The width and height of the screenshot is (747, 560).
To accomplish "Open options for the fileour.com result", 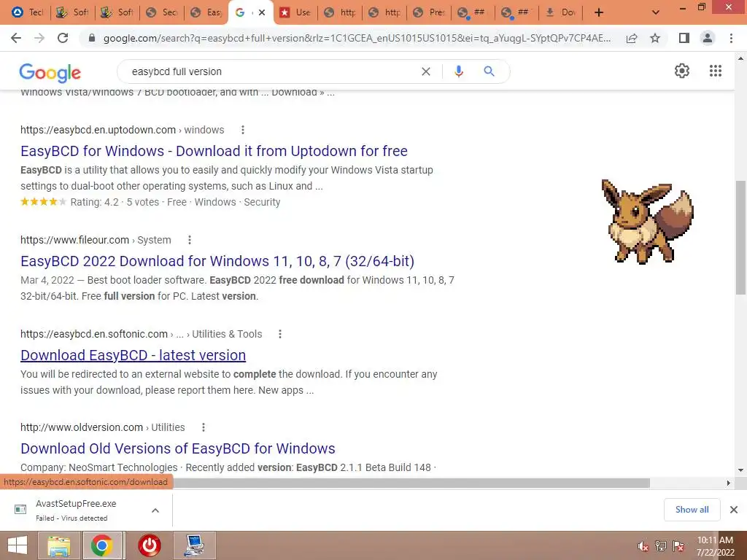I will [190, 239].
